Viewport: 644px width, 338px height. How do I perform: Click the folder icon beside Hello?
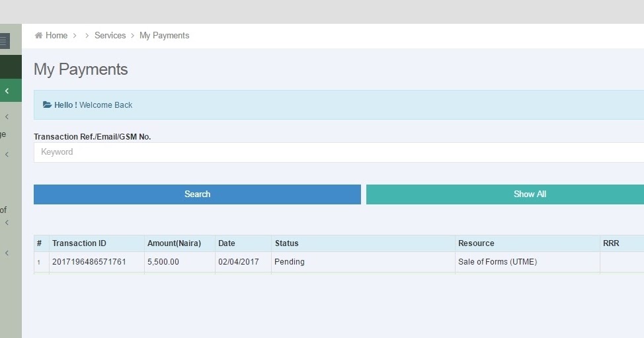47,105
